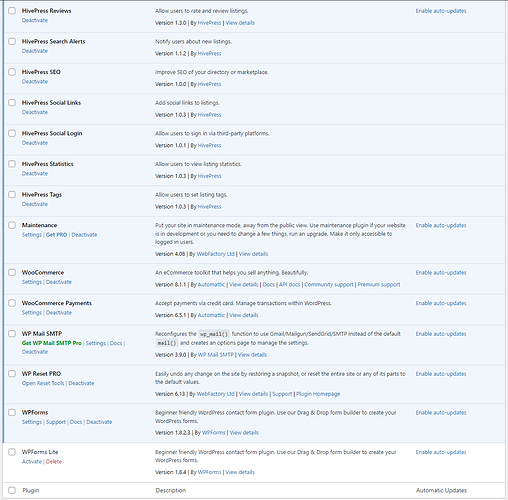Deactivate WooCommerce Payments
Viewport: 508px width, 500px height.
(59, 313)
